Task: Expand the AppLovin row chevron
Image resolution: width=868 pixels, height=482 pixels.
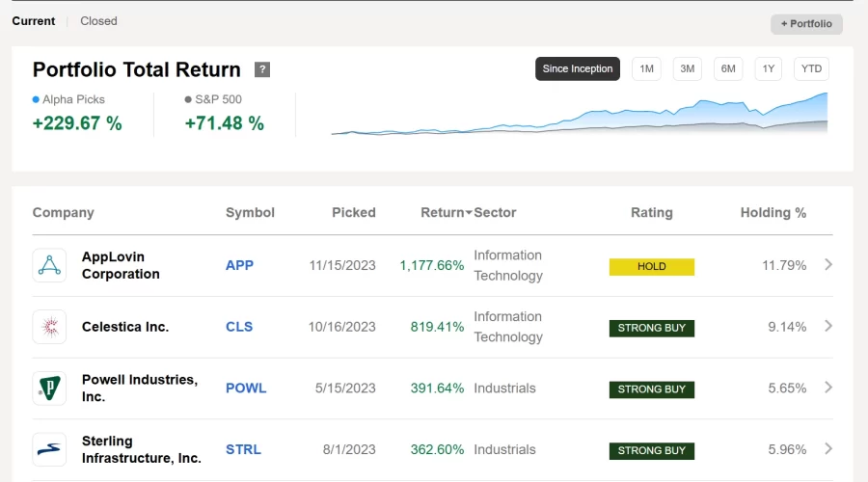Action: coord(828,264)
